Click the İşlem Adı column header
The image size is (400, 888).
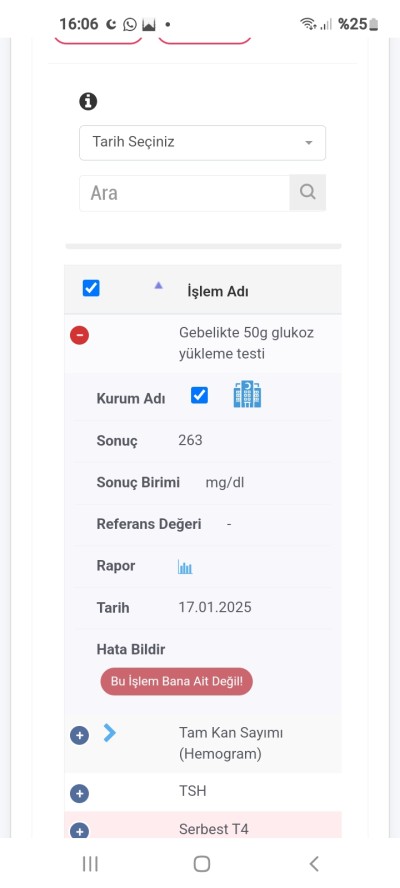218,292
